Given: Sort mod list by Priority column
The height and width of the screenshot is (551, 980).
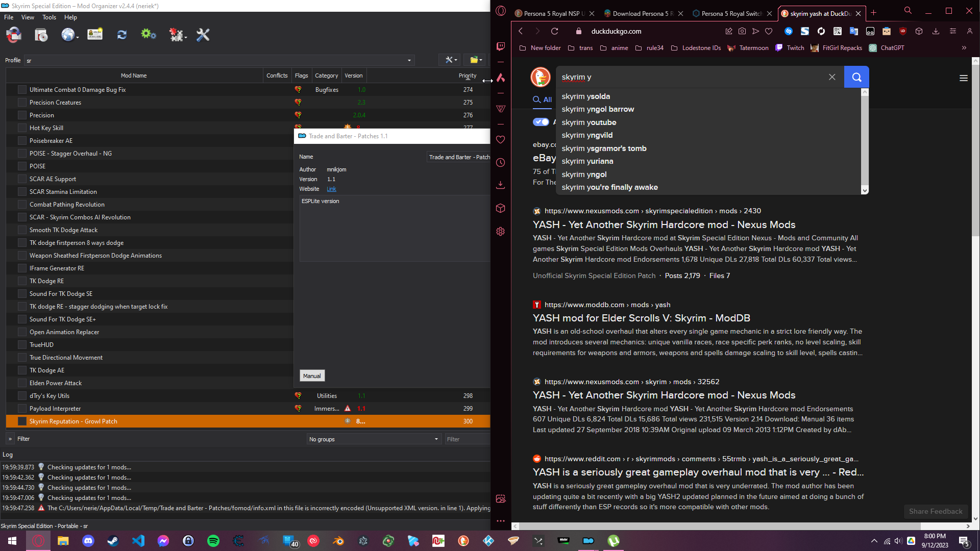Looking at the screenshot, I should tap(467, 76).
